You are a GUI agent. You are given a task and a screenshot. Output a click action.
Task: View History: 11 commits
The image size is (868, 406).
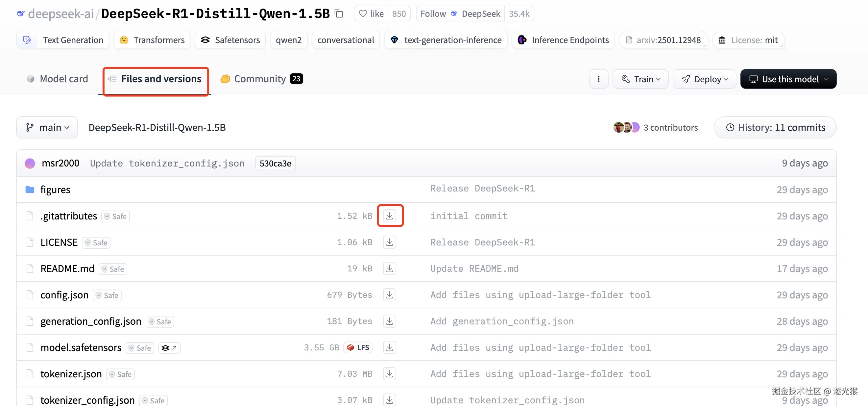[775, 127]
